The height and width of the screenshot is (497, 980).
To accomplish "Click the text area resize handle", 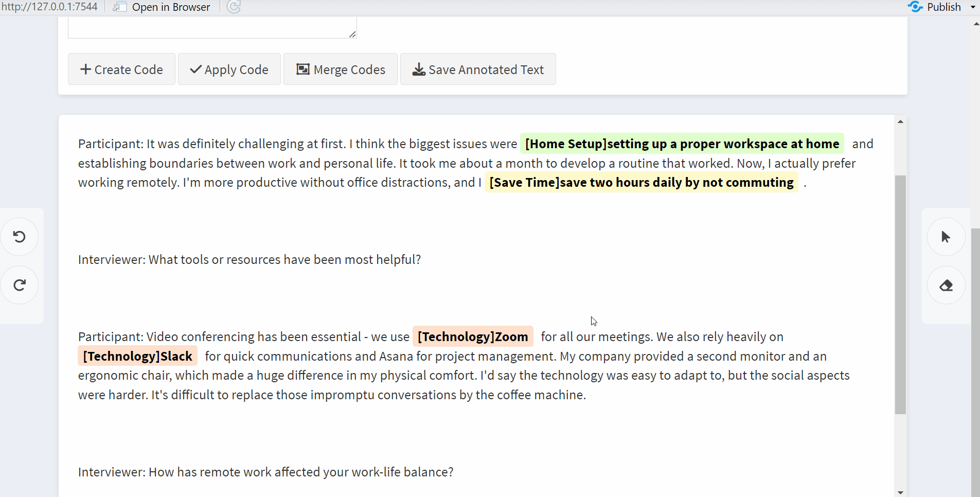I will pyautogui.click(x=352, y=34).
